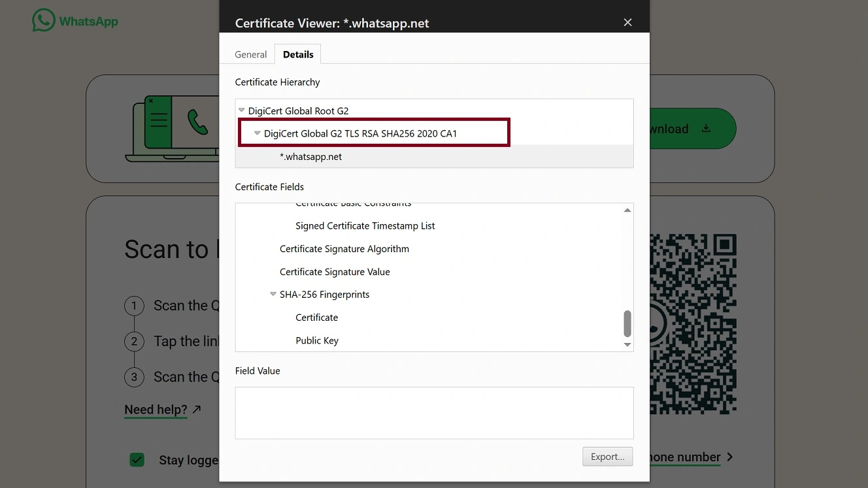Switch to the General tab

point(251,54)
